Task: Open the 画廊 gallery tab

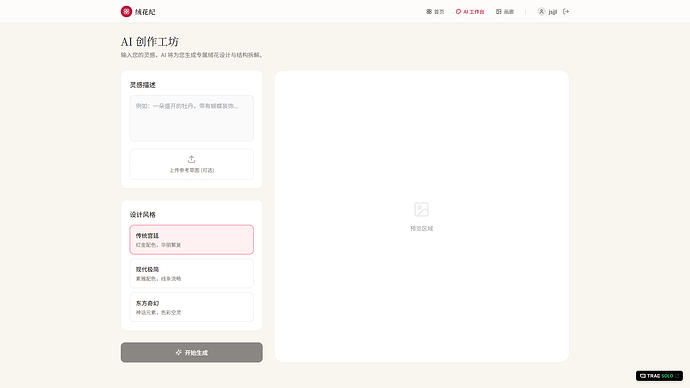Action: pos(505,12)
